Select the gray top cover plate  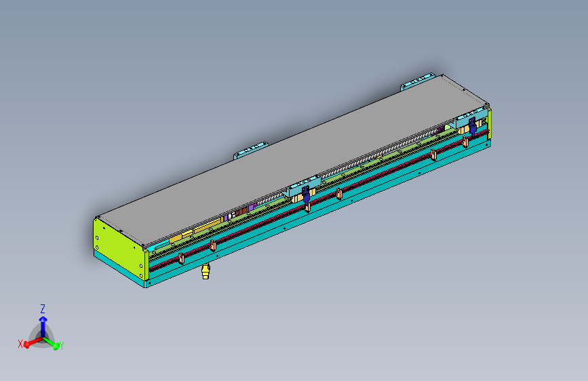coord(292,161)
